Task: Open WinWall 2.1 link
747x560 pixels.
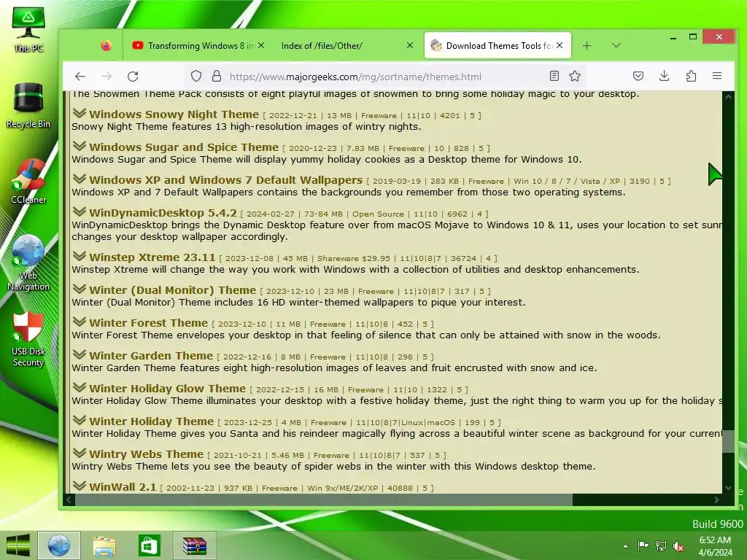Action: pyautogui.click(x=123, y=487)
